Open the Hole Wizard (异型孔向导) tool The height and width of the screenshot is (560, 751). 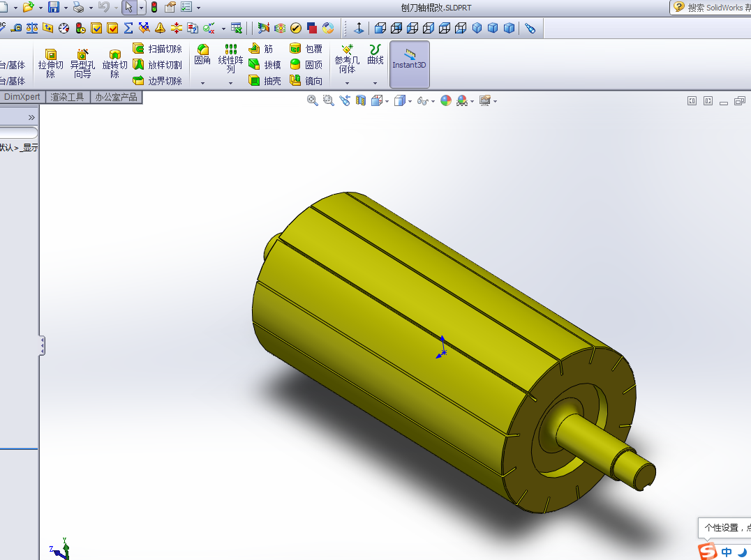pyautogui.click(x=82, y=63)
